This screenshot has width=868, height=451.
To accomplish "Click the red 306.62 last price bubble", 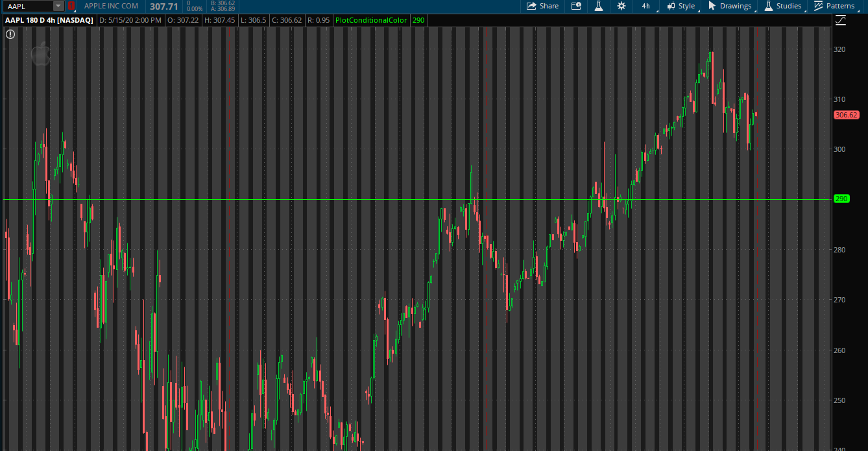I will [846, 115].
